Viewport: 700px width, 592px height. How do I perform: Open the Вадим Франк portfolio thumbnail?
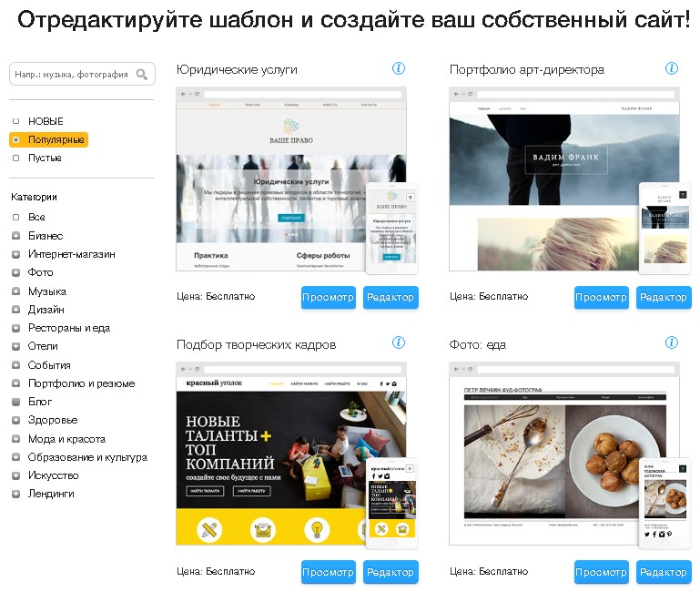click(x=564, y=179)
